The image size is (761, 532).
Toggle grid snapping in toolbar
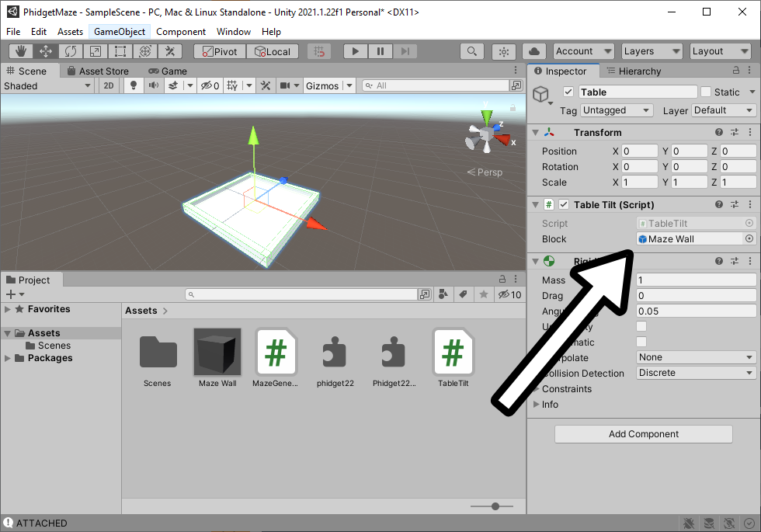click(319, 51)
